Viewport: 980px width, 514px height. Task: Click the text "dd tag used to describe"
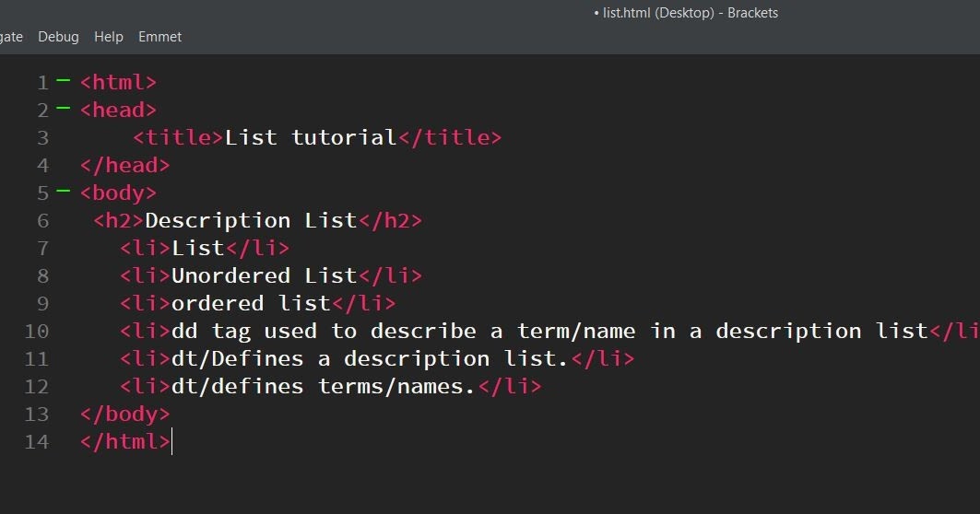pyautogui.click(x=324, y=331)
